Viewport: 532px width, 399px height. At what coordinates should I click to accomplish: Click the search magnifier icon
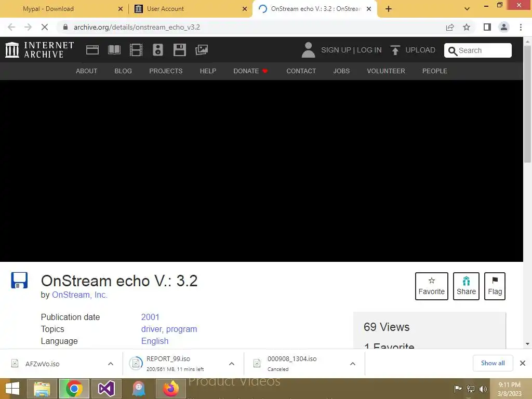pyautogui.click(x=453, y=51)
